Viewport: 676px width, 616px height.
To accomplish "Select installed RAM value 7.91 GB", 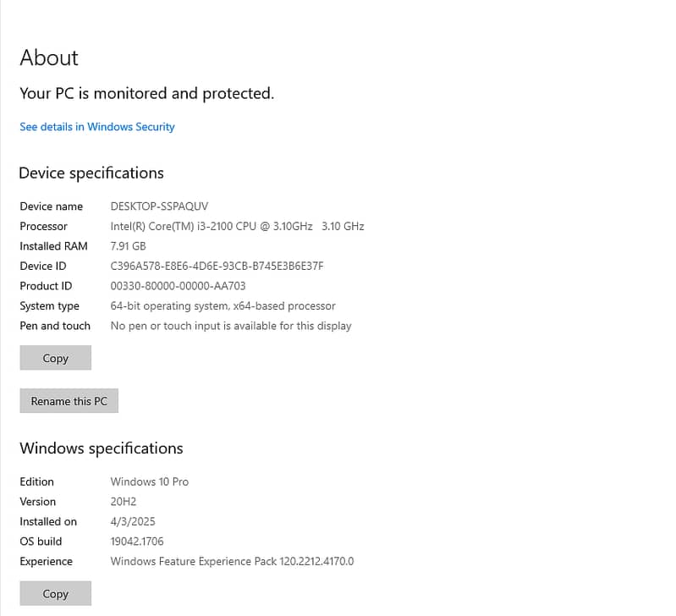I will coord(128,246).
